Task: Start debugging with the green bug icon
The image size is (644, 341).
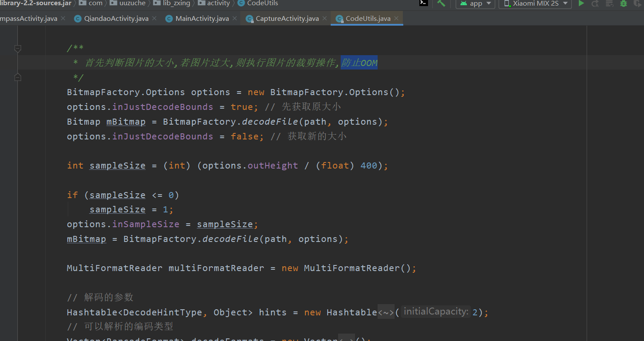Action: 624,3
